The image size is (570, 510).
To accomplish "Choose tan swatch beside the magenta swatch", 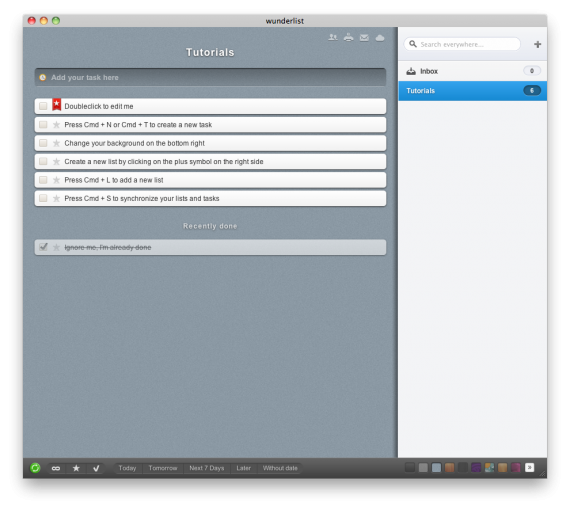I will 502,467.
